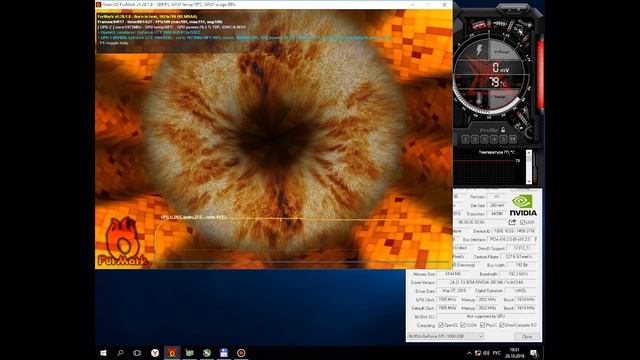Open the volume tray icon
Screen dimensions: 640x360
[486, 353]
